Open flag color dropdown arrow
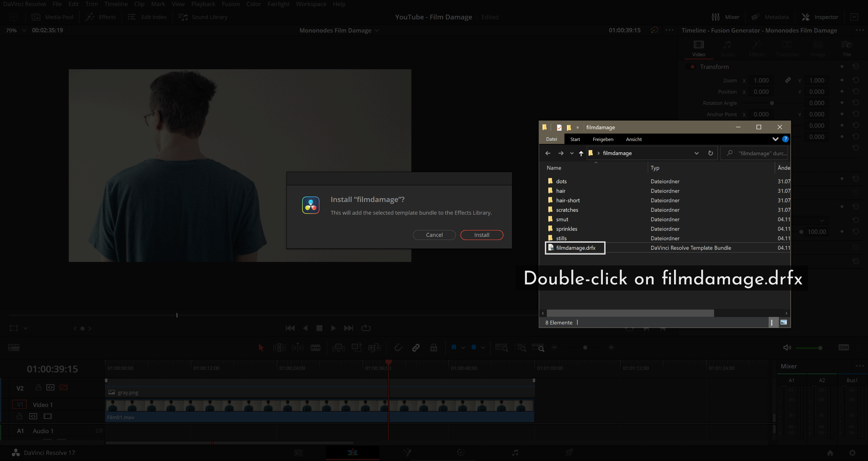 tap(463, 348)
